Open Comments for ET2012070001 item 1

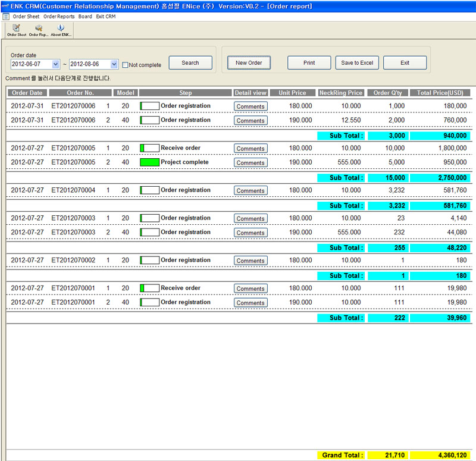tap(250, 288)
